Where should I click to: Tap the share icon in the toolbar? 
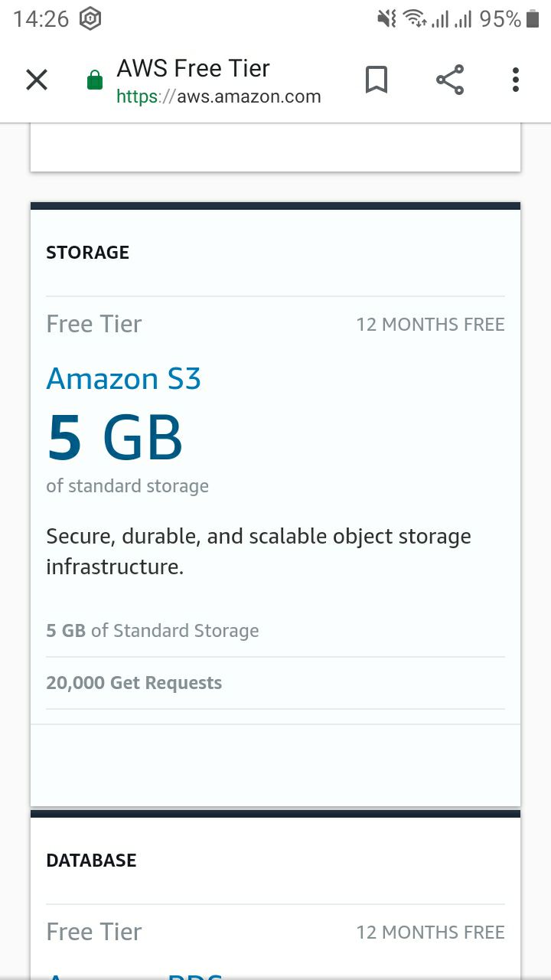point(450,80)
